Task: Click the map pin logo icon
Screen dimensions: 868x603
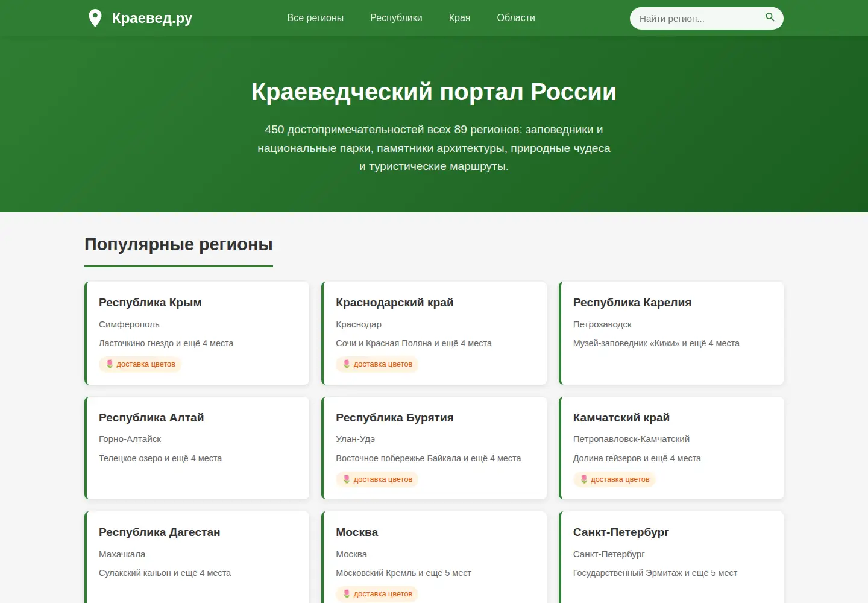Action: coord(95,18)
